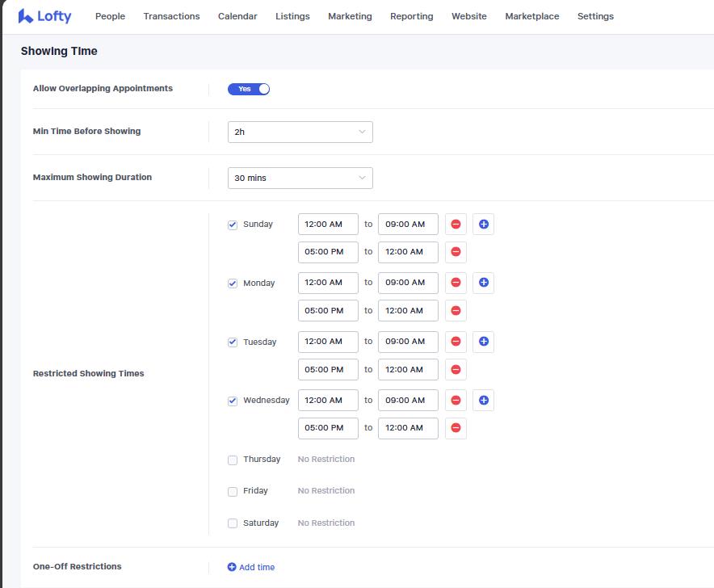Click the Showing Time heading

(59, 51)
